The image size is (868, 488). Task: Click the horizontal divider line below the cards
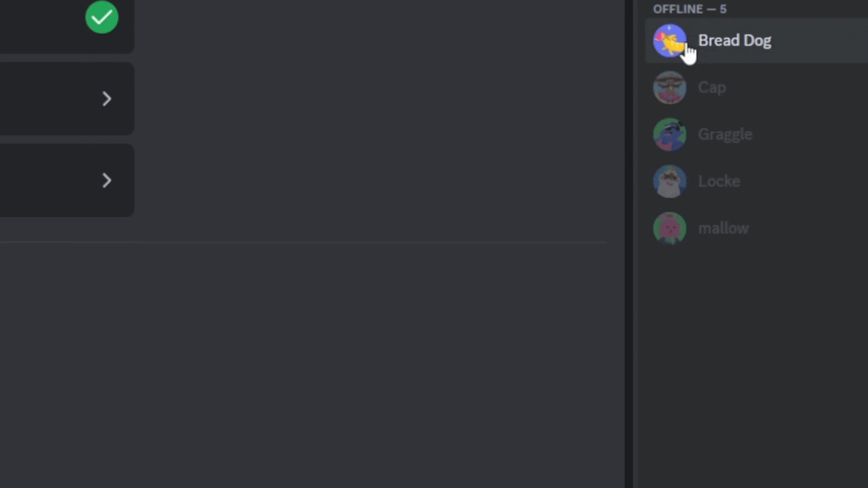(303, 242)
